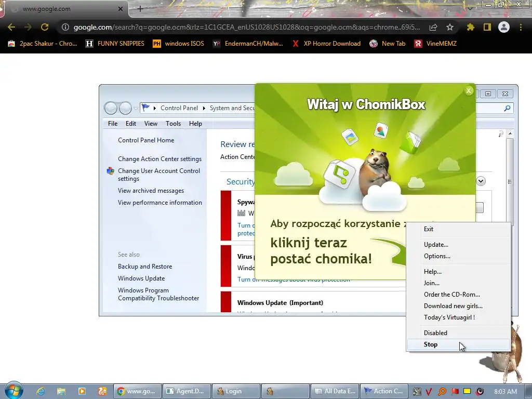
Task: Click Chrome's forward arrow
Action: 28,27
